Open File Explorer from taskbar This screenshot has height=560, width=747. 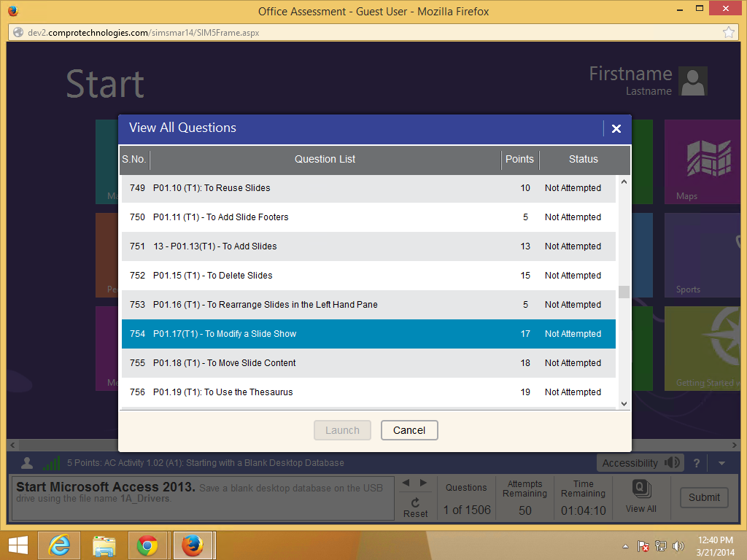click(x=104, y=545)
